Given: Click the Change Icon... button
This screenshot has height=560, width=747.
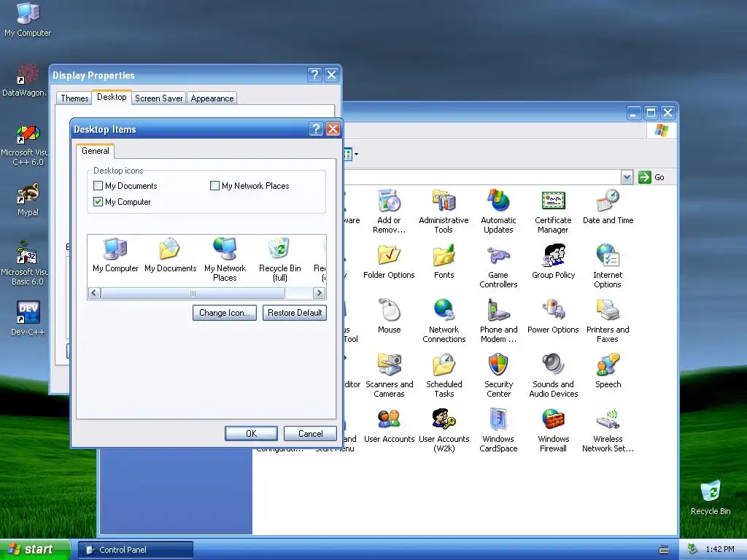Looking at the screenshot, I should (x=225, y=313).
